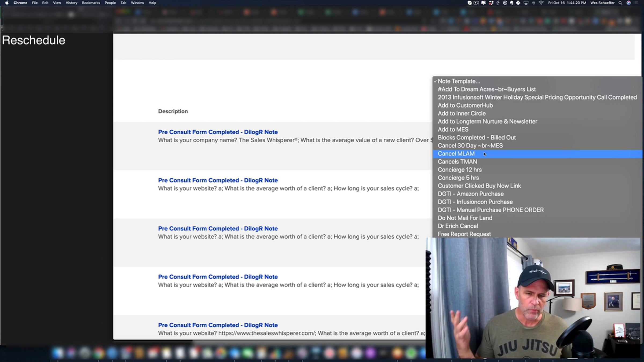Click the Evernote elephant menu bar icon
The width and height of the screenshot is (644, 362).
coord(511,3)
